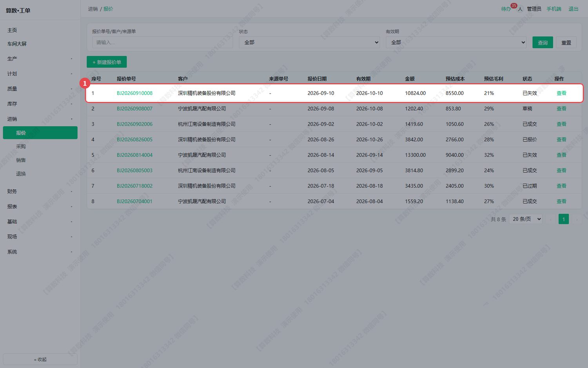Open quote BJ20260902006 link
This screenshot has height=368, width=588.
(x=134, y=124)
